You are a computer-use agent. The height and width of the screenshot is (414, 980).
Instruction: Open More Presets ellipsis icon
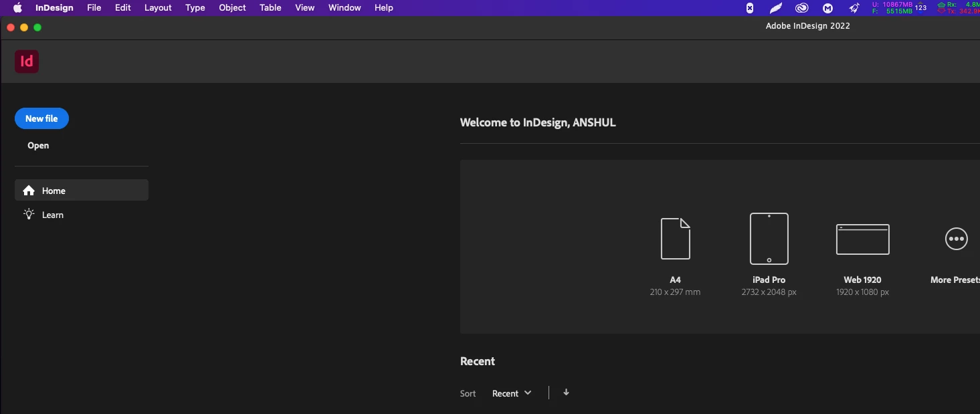pos(956,239)
